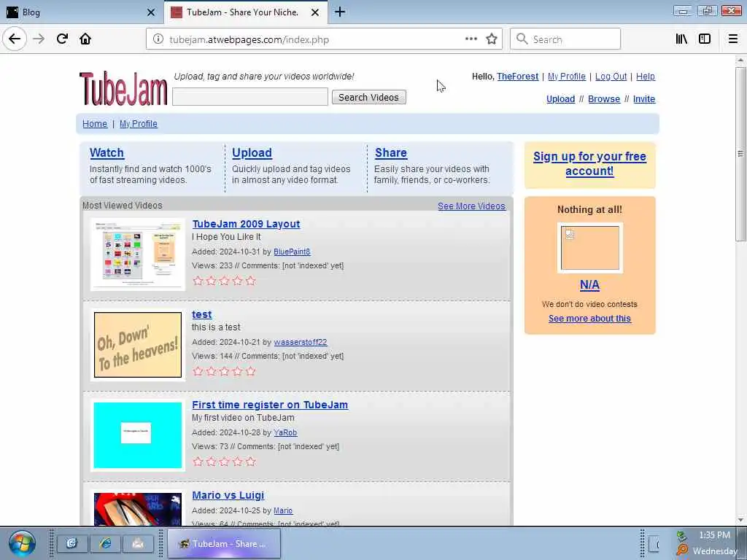Click Home in the breadcrumb bar
The height and width of the screenshot is (560, 747).
[95, 124]
